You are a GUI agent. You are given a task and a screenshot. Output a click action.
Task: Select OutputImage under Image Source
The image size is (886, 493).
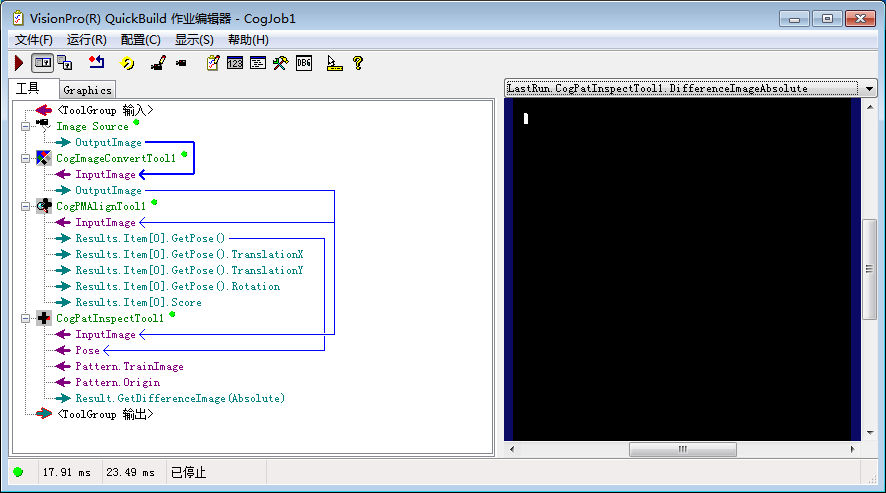tap(108, 142)
